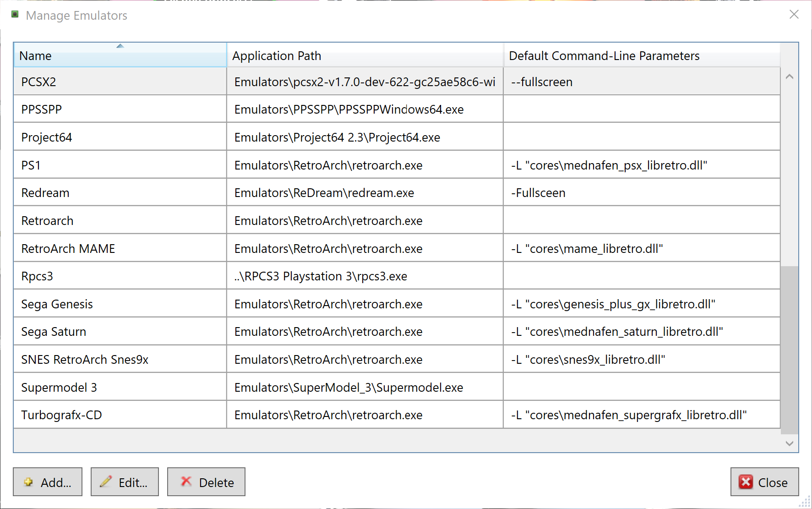Click the red X Delete icon
Screen dimensions: 812x509
pos(186,482)
